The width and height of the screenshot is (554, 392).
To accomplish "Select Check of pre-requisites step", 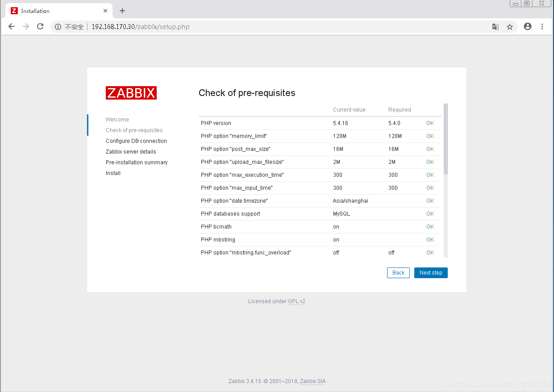I will coord(134,130).
